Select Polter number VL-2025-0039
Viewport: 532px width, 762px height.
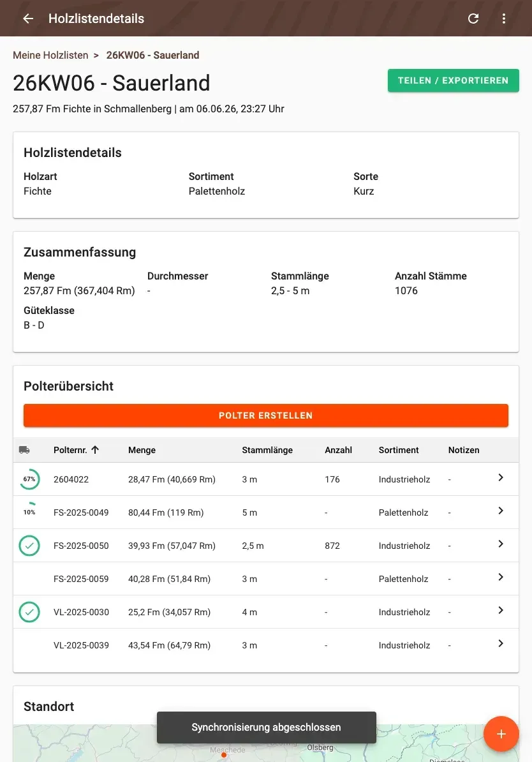pyautogui.click(x=81, y=645)
